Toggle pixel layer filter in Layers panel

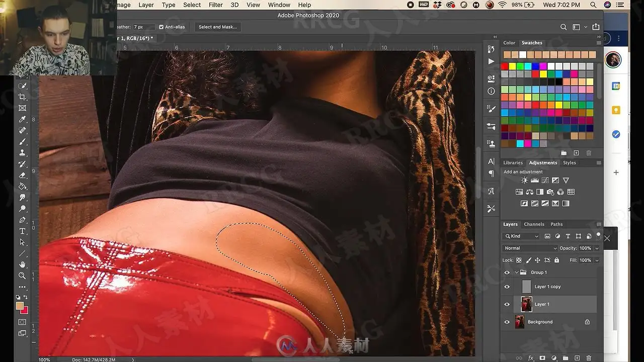[x=547, y=236]
